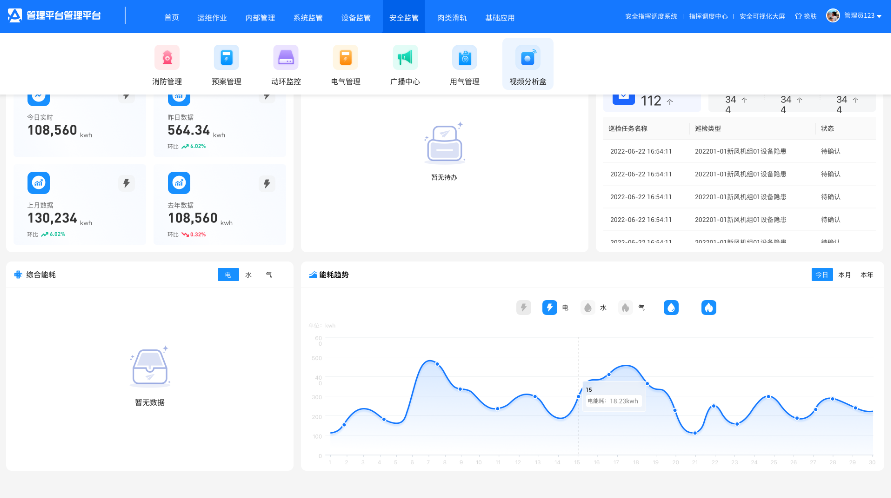The image size is (891, 498).
Task: Go to 首页 in top navigation
Action: (x=172, y=17)
